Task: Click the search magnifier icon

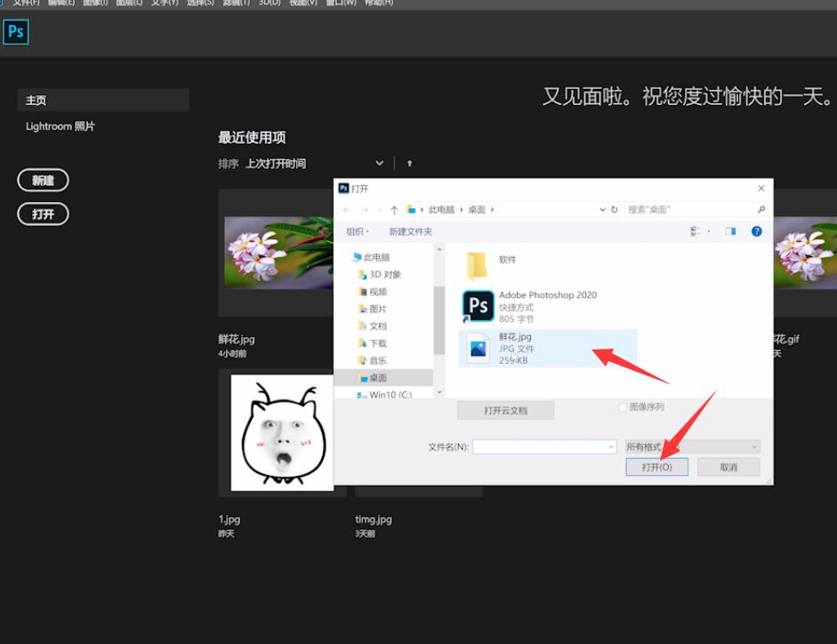Action: pos(761,209)
